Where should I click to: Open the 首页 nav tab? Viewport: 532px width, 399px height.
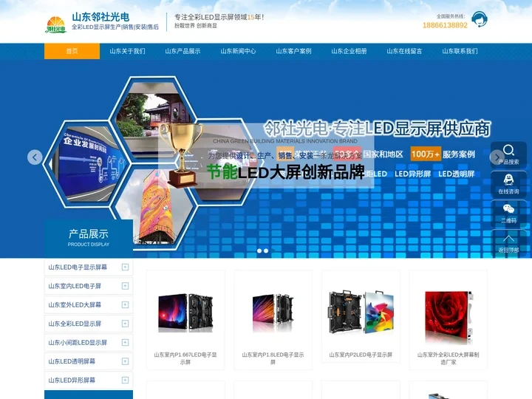click(x=72, y=51)
